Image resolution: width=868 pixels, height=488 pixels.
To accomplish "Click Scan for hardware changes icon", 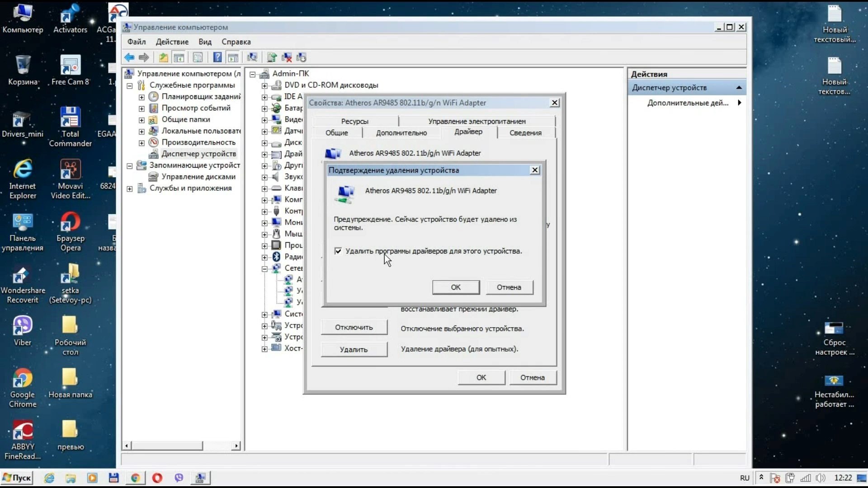I will pyautogui.click(x=252, y=57).
